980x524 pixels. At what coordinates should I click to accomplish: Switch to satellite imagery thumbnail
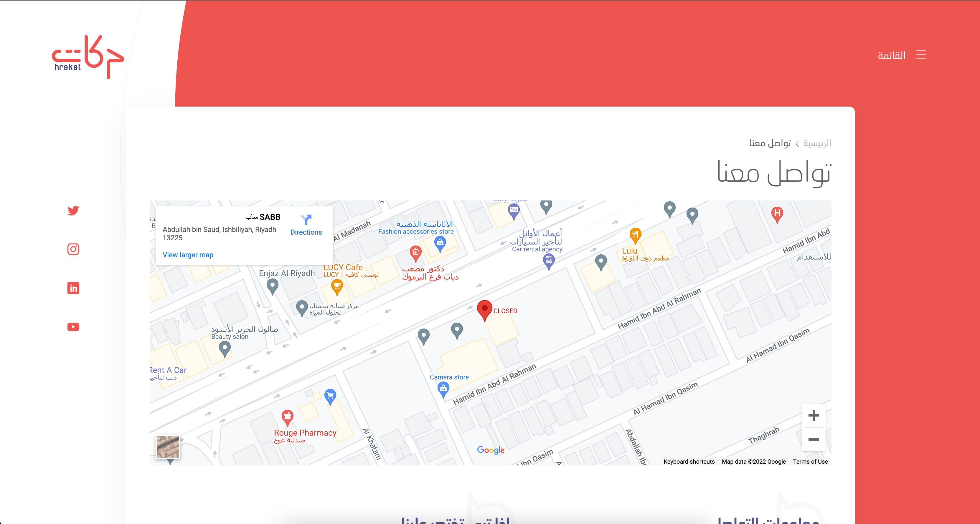coord(168,447)
